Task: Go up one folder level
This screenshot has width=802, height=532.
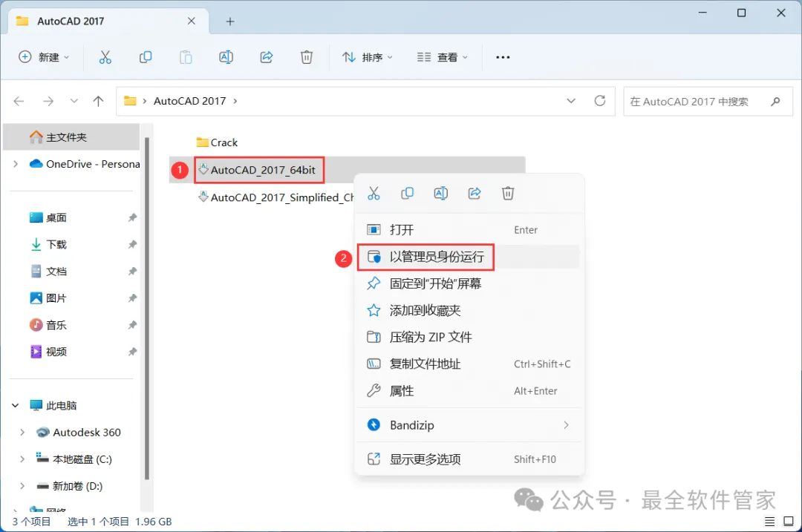Action: click(x=98, y=101)
